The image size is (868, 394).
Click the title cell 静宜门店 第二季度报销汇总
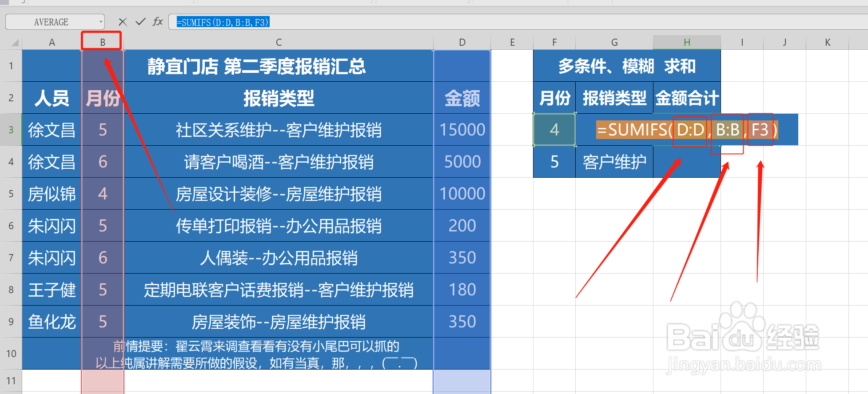[257, 66]
